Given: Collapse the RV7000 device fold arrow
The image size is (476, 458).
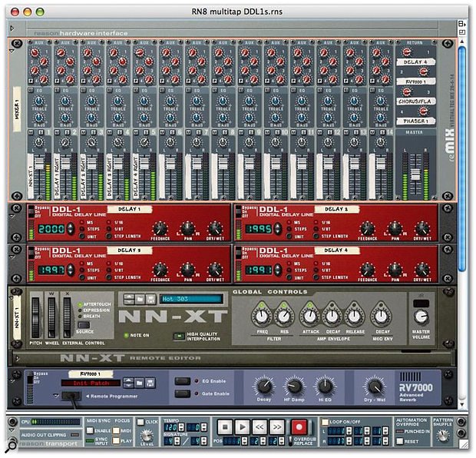Looking at the screenshot, I should pyautogui.click(x=12, y=381).
